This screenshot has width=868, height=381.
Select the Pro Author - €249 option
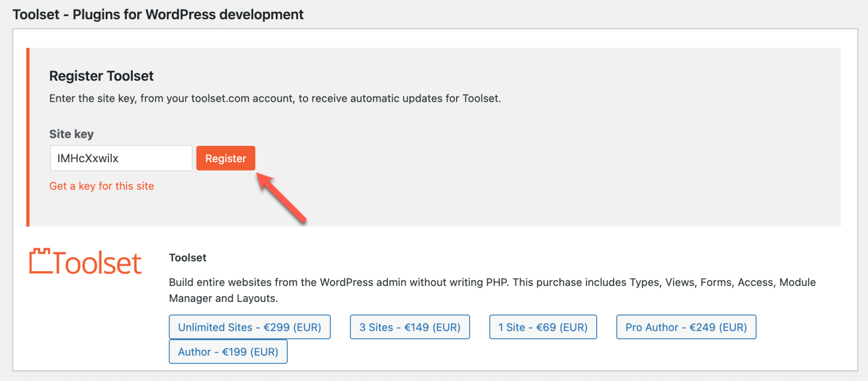click(x=686, y=327)
